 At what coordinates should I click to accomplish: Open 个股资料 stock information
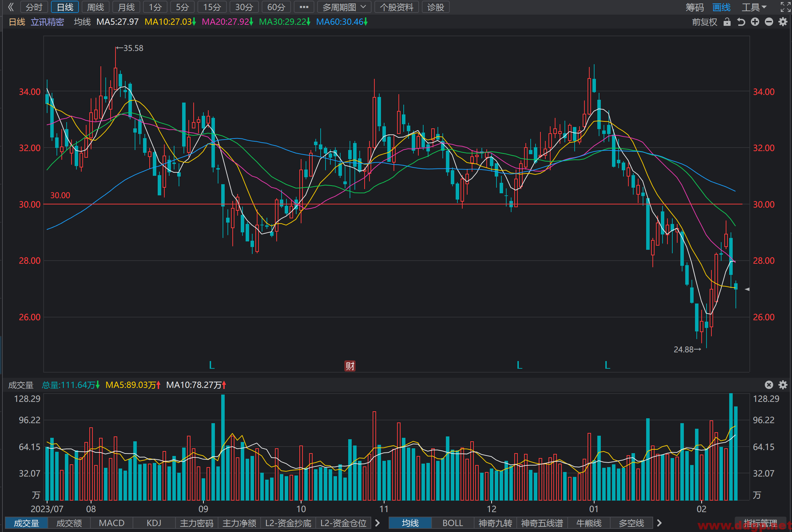396,7
